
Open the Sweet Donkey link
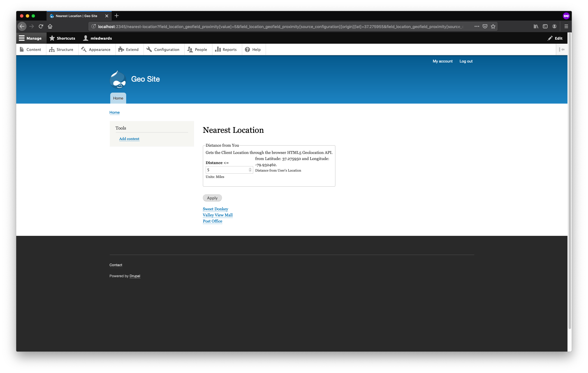[x=215, y=209]
